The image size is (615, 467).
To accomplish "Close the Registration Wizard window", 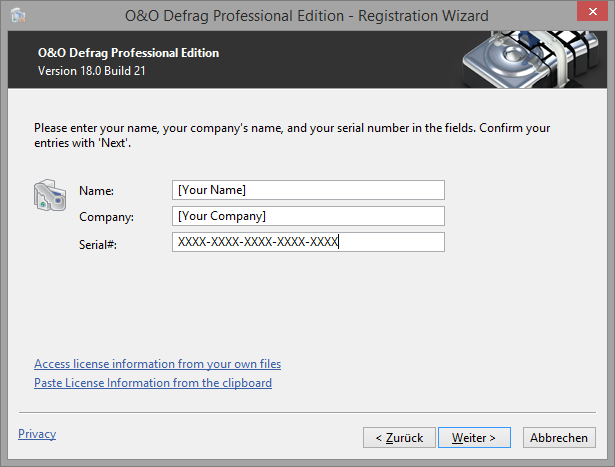I will coord(592,11).
